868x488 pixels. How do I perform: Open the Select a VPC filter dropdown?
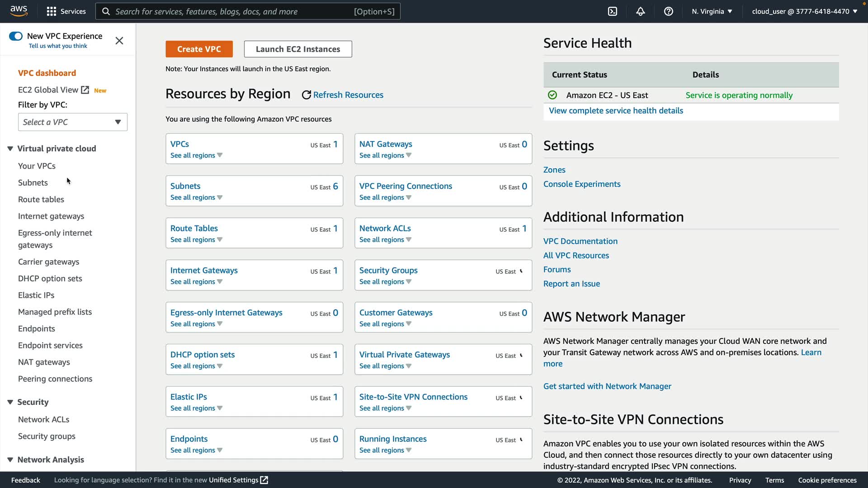[x=72, y=122]
